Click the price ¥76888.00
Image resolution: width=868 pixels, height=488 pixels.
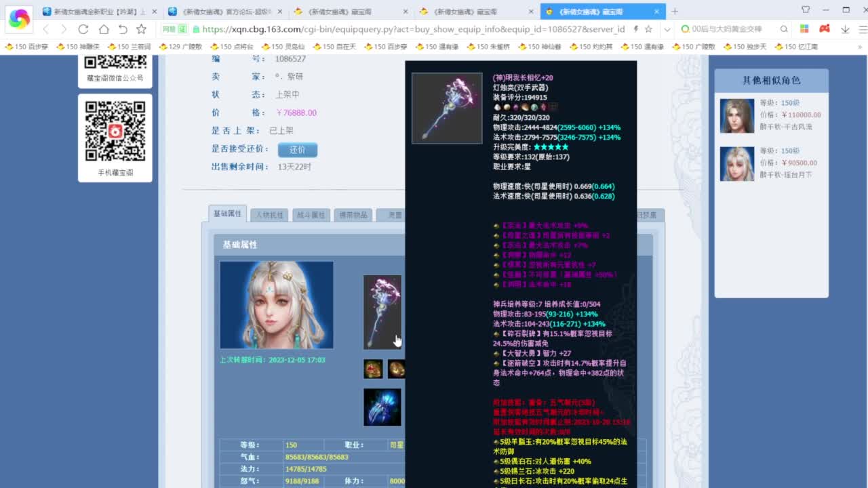[x=296, y=113]
